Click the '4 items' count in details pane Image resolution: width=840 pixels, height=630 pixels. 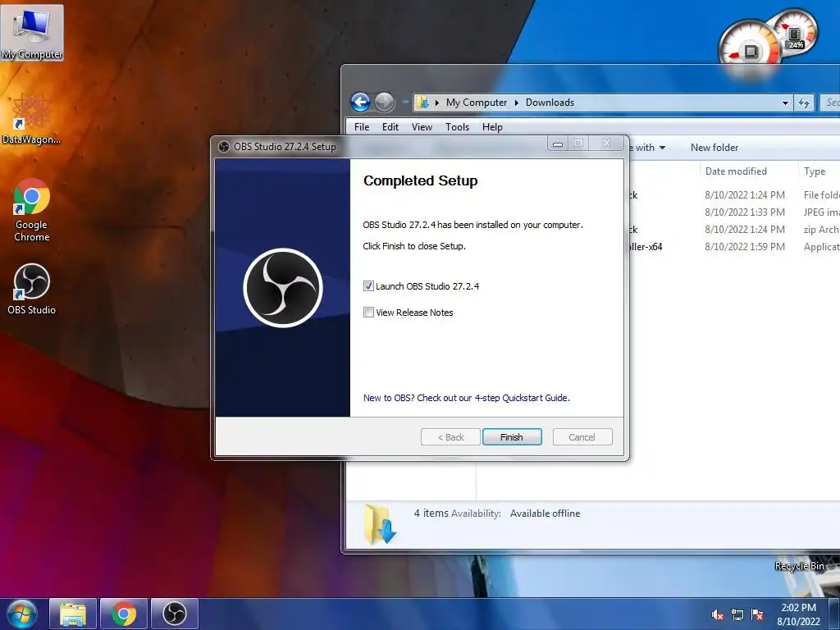(x=431, y=514)
